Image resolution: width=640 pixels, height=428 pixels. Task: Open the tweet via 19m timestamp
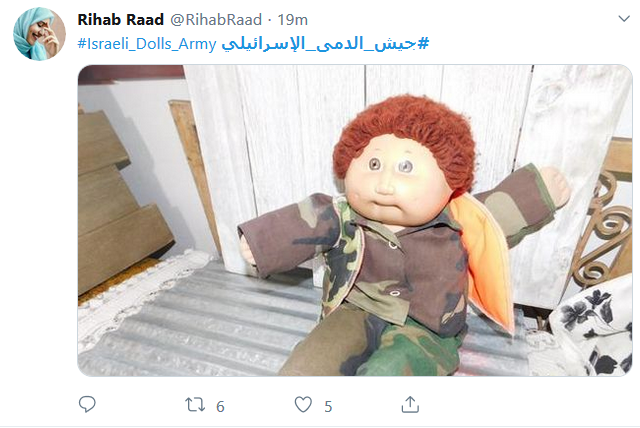(x=293, y=19)
